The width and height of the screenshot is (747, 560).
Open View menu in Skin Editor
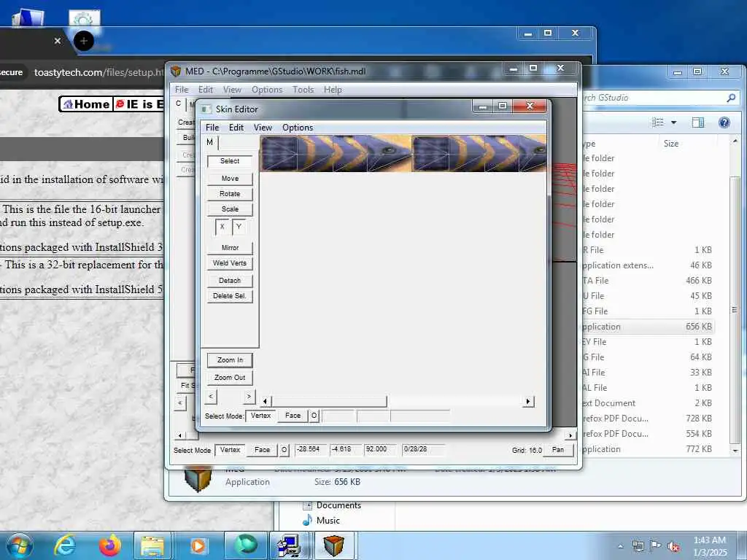(263, 127)
